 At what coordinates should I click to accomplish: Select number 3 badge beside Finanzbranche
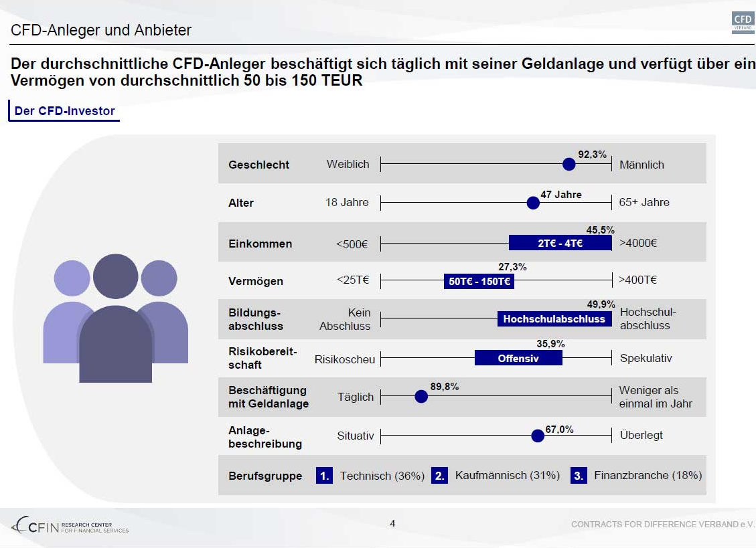coord(579,476)
